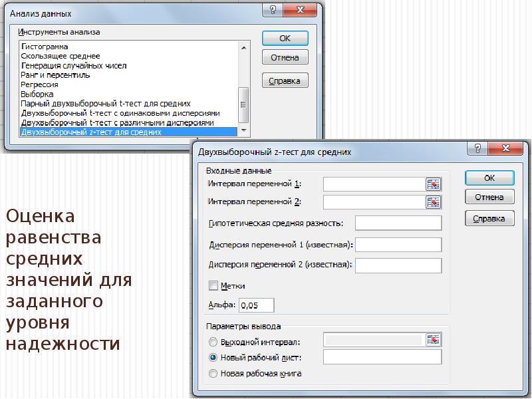532x399 pixels.
Task: Pick Парный двухвыборочный t-тест для средних
Action: click(x=106, y=104)
